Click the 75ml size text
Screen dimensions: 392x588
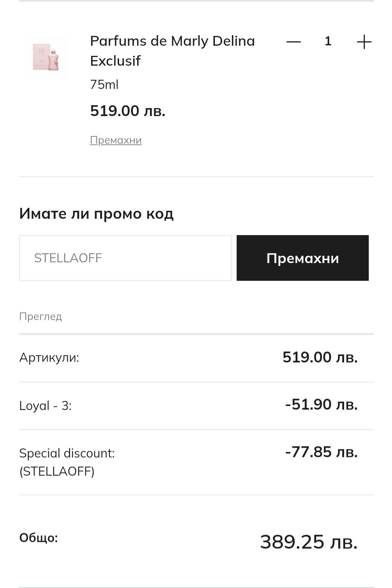click(x=104, y=85)
